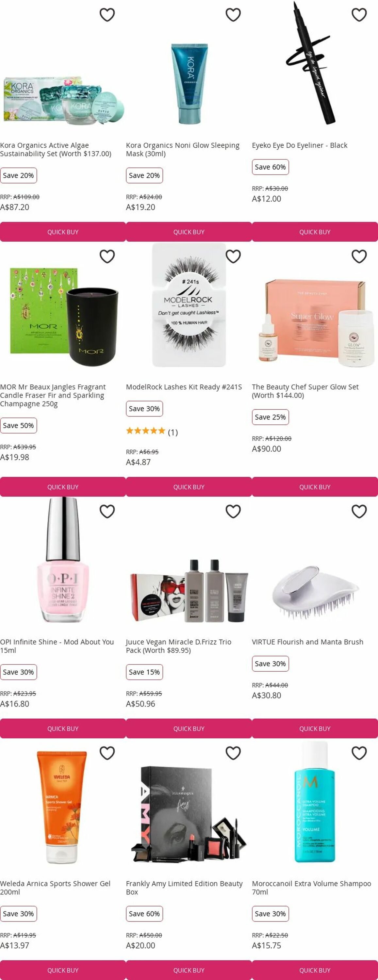This screenshot has height=980, width=378.
Task: Toggle favorite on Weleda Arnica Shower Gel
Action: point(107,753)
